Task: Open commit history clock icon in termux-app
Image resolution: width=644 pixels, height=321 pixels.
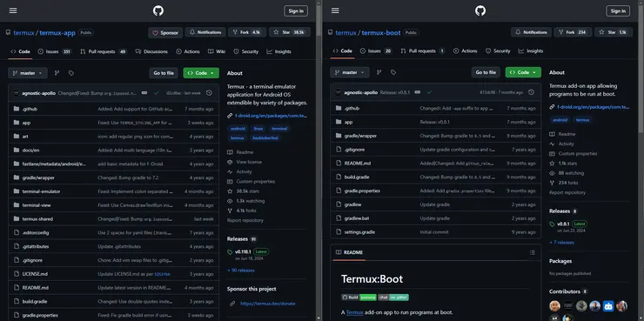Action: point(209,93)
